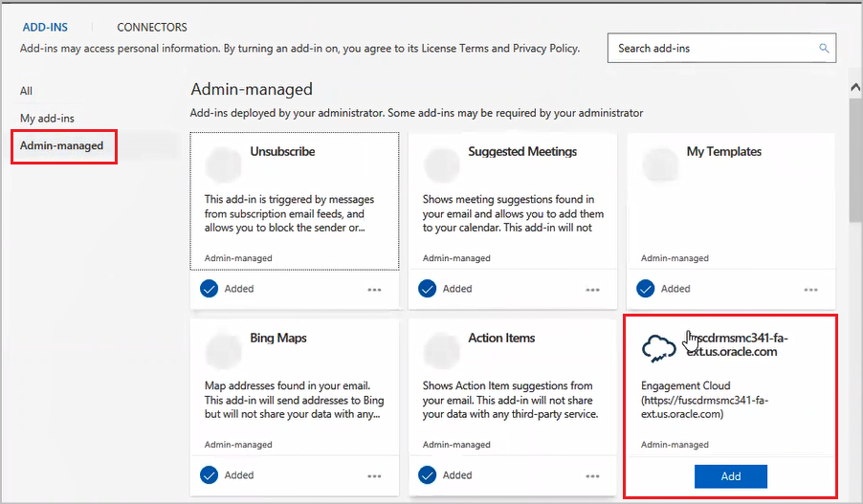
Task: Click the Bing Maps add-in icon
Action: point(223,351)
